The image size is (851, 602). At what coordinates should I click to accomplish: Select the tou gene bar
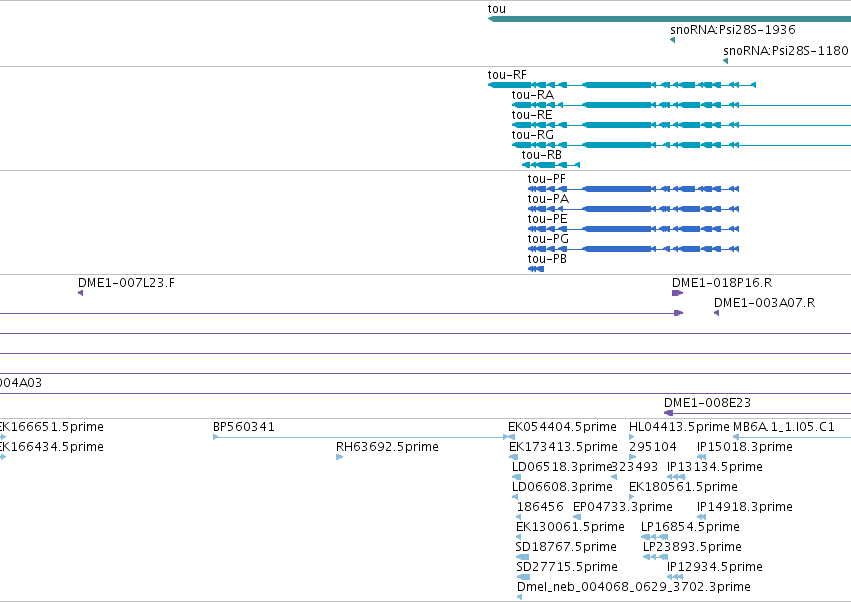click(669, 19)
